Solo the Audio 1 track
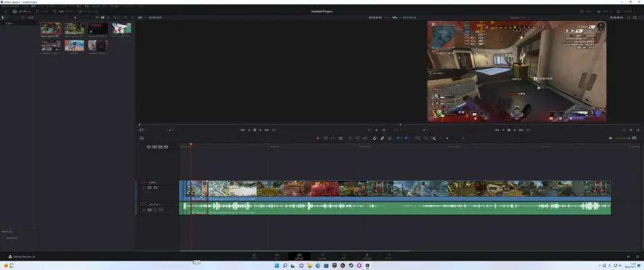Image resolution: width=644 pixels, height=270 pixels. point(155,210)
